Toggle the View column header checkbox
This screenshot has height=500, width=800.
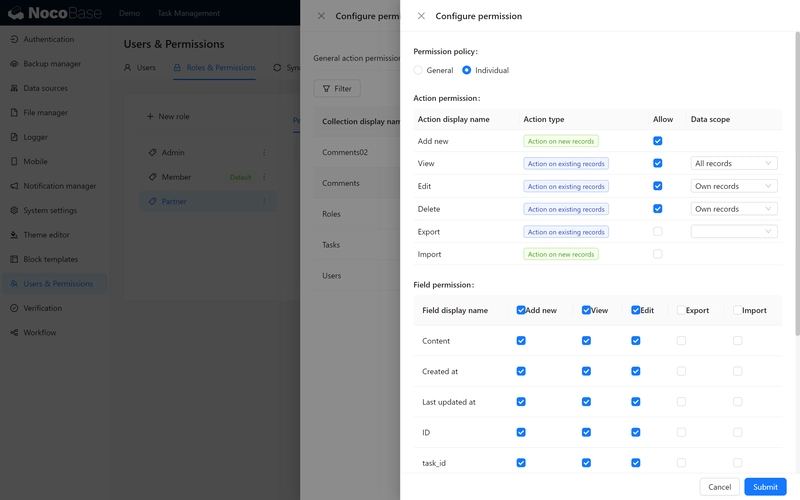click(586, 310)
